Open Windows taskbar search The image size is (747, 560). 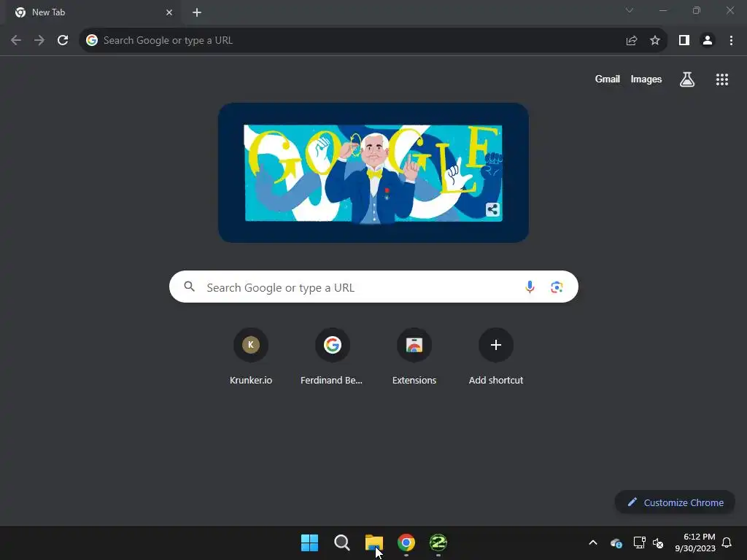point(341,542)
